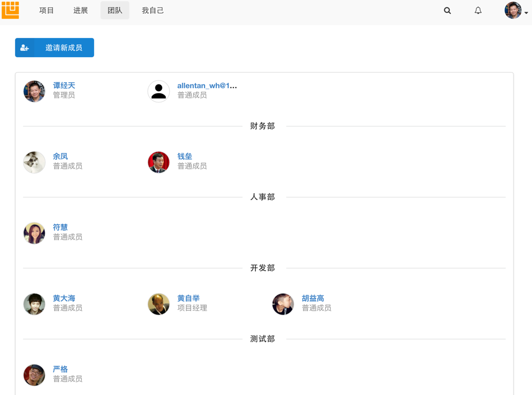Click the orange app logo
This screenshot has height=395, width=532.
11,10
